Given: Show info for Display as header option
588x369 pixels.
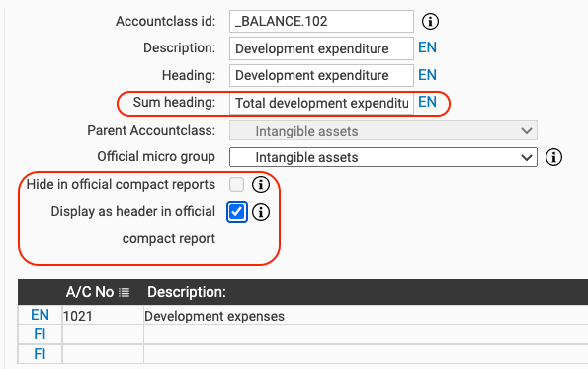Looking at the screenshot, I should (261, 212).
